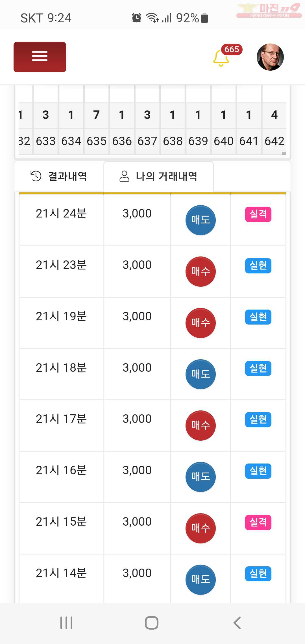This screenshot has height=644, width=305.
Task: Click the 매도 badge for 21시 24분
Action: tap(201, 220)
